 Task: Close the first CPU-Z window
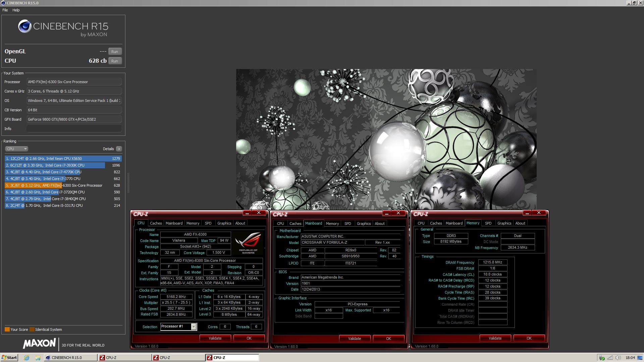[x=259, y=213]
